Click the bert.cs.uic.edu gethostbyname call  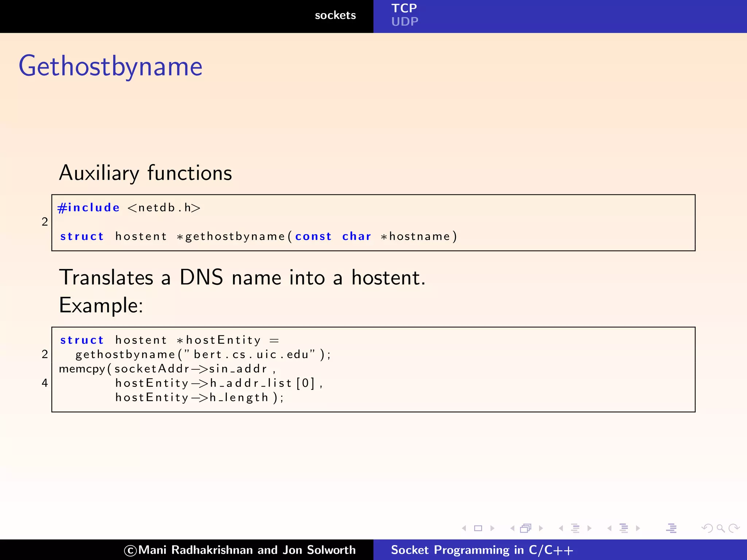203,355
